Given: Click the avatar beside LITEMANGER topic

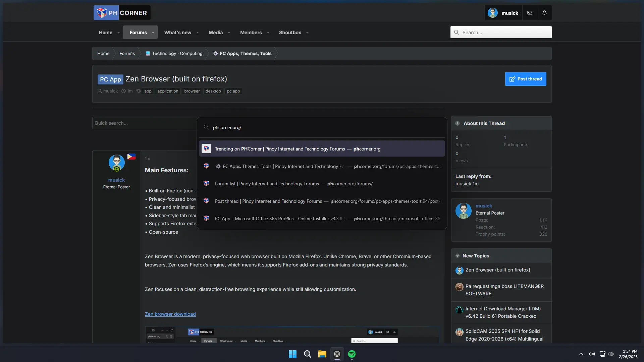Looking at the screenshot, I should point(460,287).
